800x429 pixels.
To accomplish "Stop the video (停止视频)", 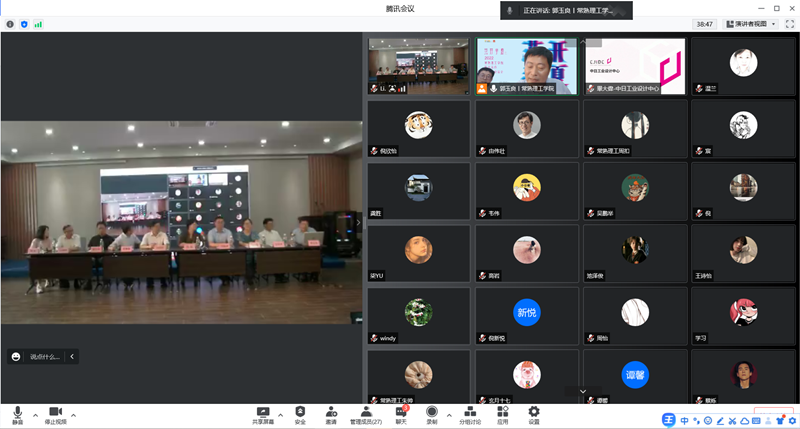I will [x=56, y=415].
